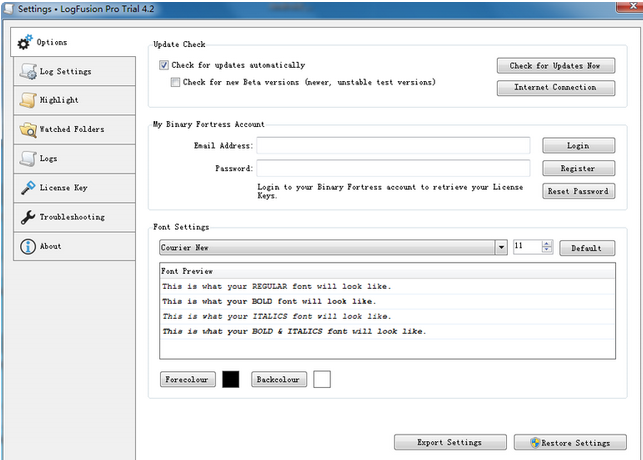This screenshot has height=460, width=643.
Task: Click the Email Address input field
Action: click(393, 146)
